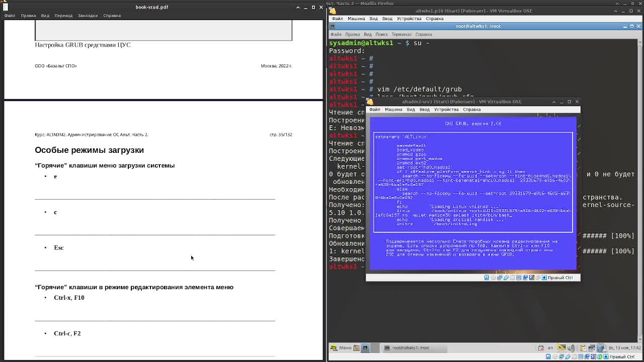
Task: Click the Ctrl-x, F10 bullet in PDF page
Action: tap(69, 298)
